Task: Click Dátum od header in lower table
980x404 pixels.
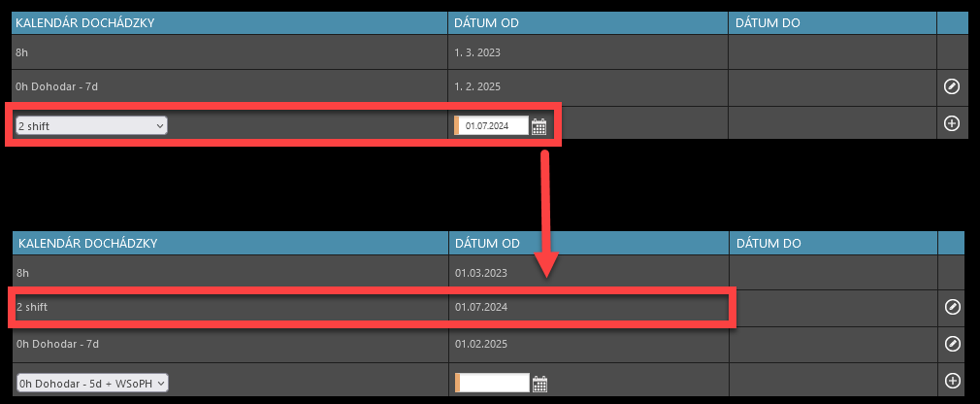Action: 487,242
